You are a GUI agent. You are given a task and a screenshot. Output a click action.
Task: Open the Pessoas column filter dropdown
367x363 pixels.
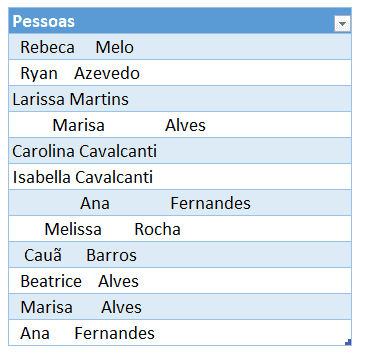[342, 24]
